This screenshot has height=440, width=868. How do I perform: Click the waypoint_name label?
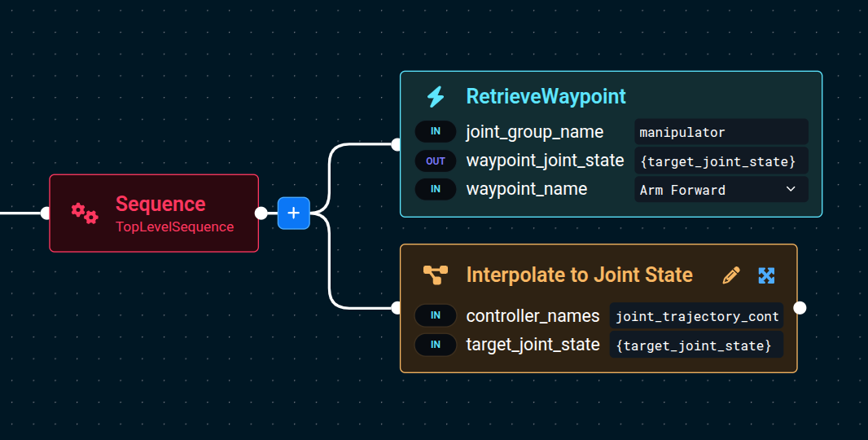pyautogui.click(x=527, y=189)
